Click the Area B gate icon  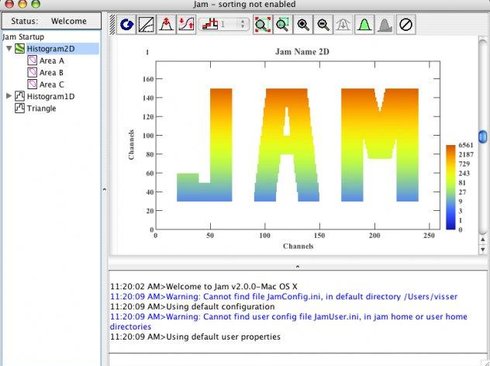[x=32, y=72]
